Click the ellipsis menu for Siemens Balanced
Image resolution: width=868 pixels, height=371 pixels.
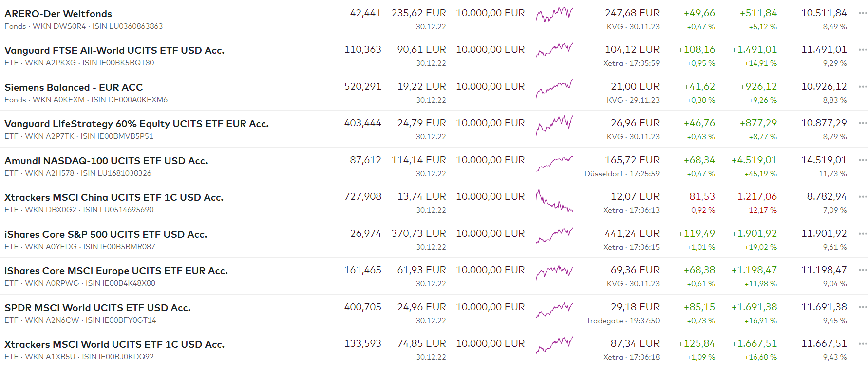coord(862,87)
